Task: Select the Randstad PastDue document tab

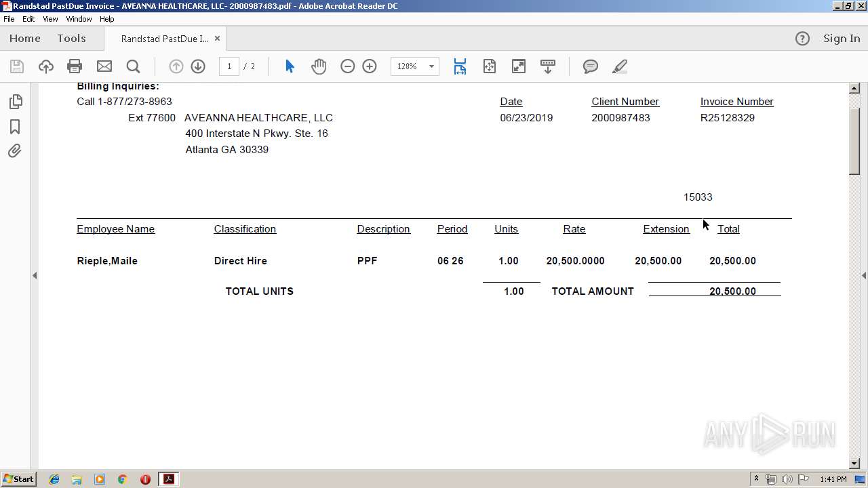Action: [x=165, y=39]
